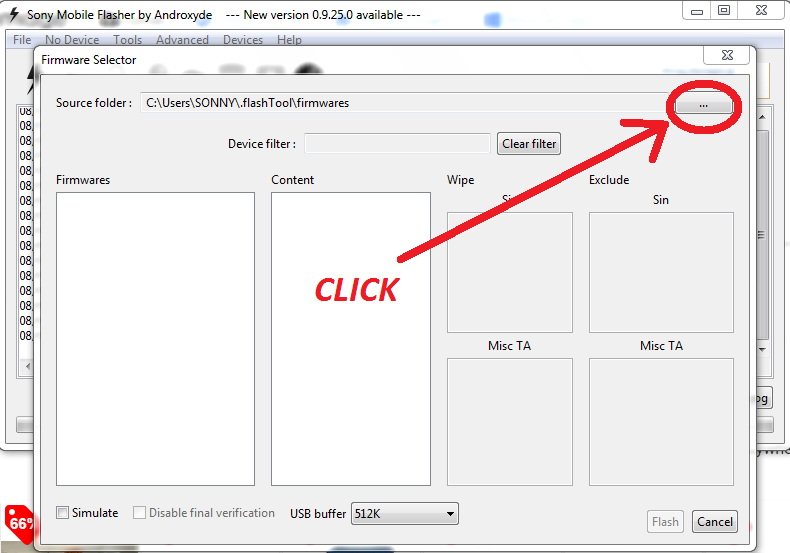
Task: Click the source folder browse (...) button
Action: click(x=703, y=105)
